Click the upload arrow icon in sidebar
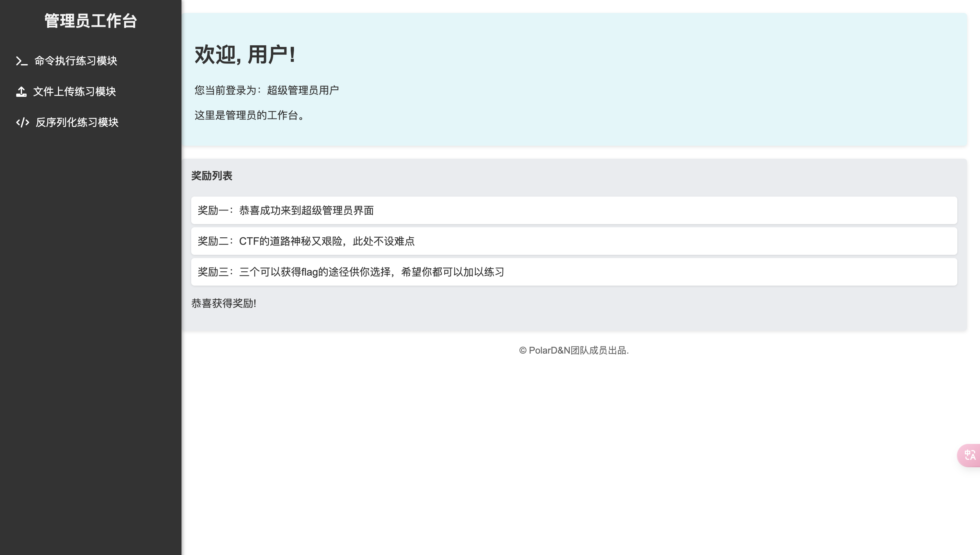Image resolution: width=980 pixels, height=555 pixels. (21, 92)
